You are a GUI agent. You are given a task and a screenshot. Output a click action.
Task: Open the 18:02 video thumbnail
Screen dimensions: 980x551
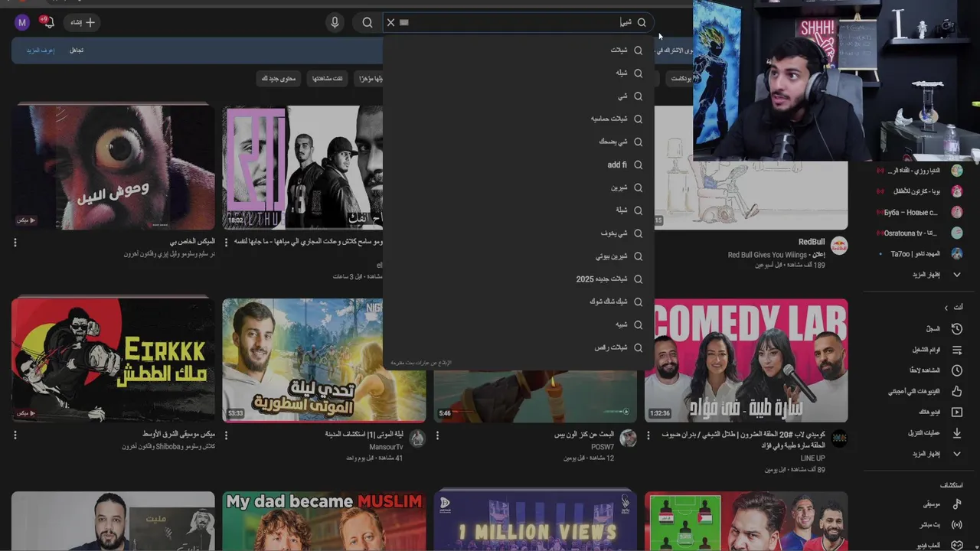[302, 166]
